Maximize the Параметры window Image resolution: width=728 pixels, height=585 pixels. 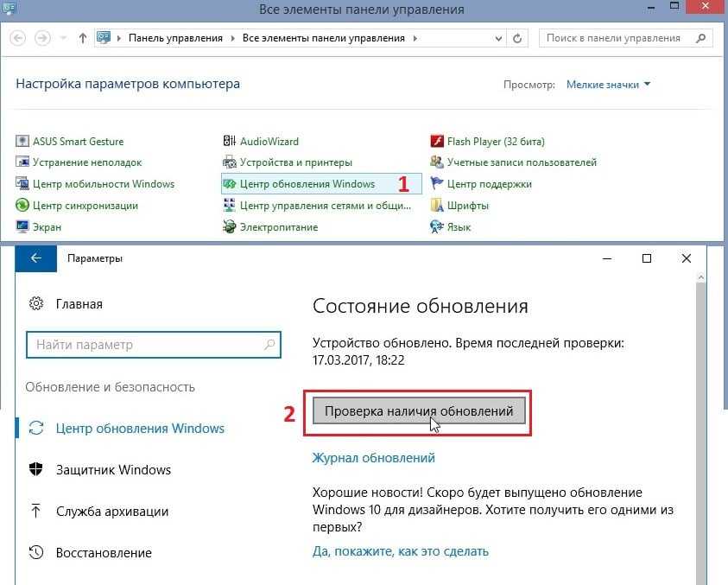(x=646, y=258)
